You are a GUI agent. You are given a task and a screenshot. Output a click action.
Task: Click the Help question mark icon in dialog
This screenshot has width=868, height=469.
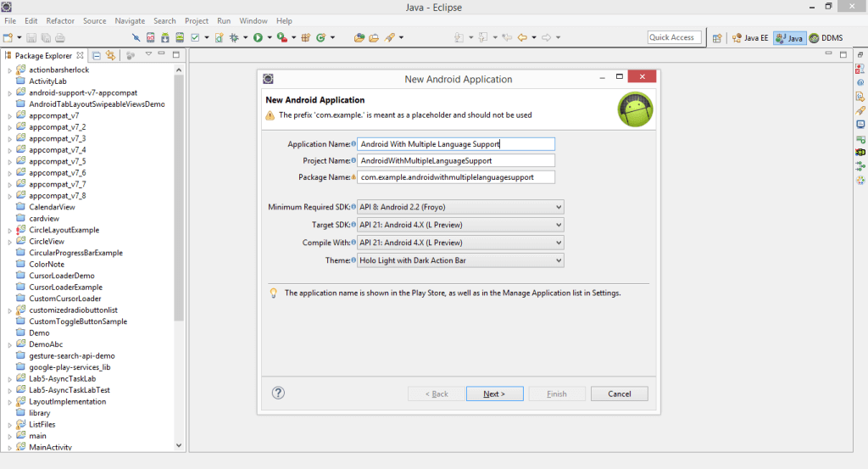point(278,394)
